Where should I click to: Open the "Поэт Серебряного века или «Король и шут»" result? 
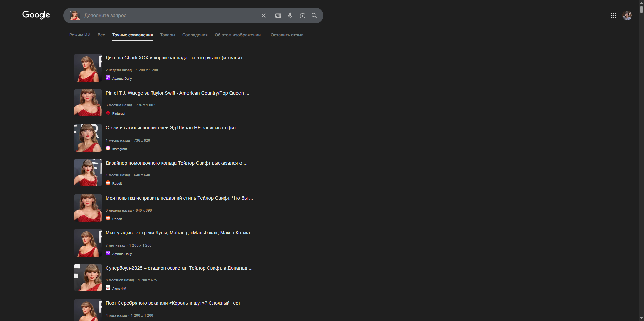173,303
